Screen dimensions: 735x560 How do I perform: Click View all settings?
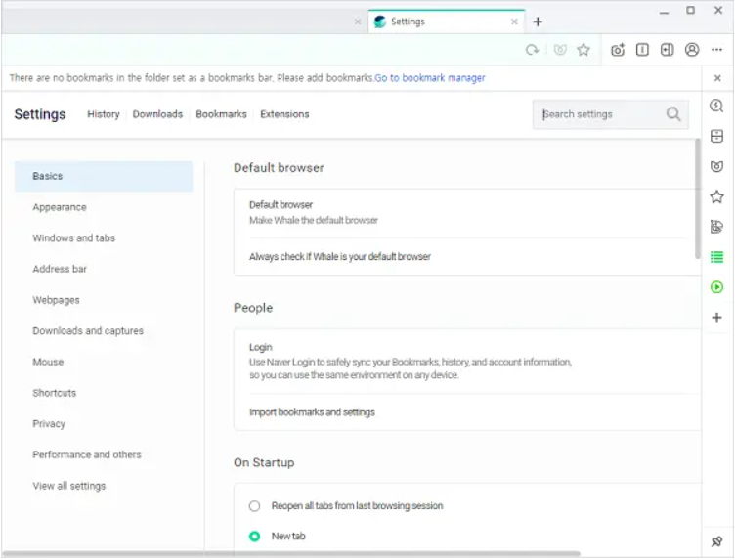pyautogui.click(x=68, y=486)
